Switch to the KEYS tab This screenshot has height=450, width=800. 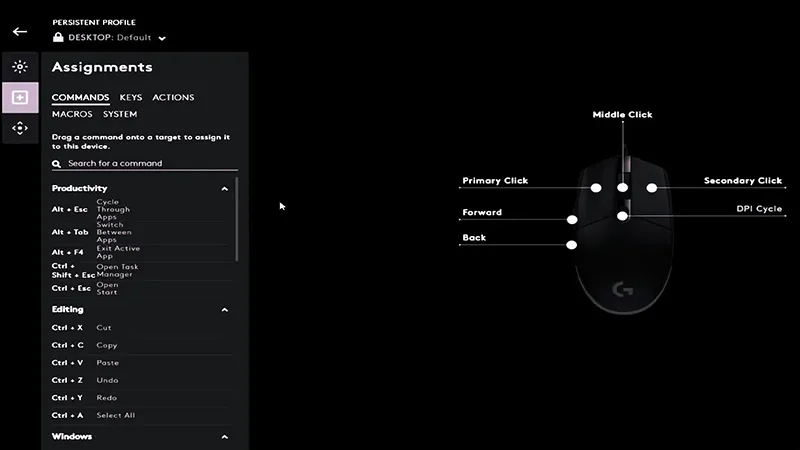[131, 98]
